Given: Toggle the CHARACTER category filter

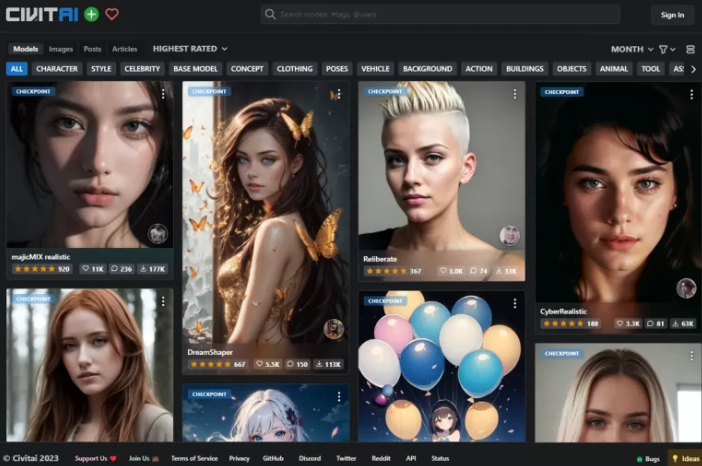Looking at the screenshot, I should [57, 69].
